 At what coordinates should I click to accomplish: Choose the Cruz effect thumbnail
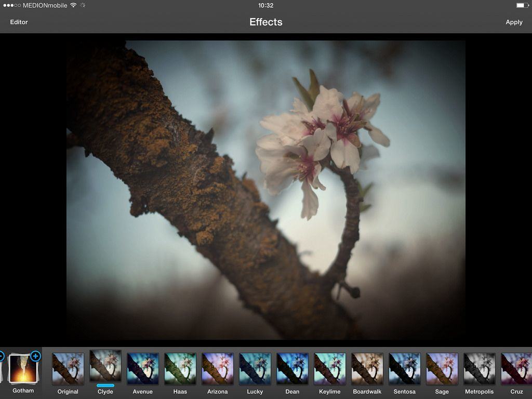pyautogui.click(x=516, y=369)
